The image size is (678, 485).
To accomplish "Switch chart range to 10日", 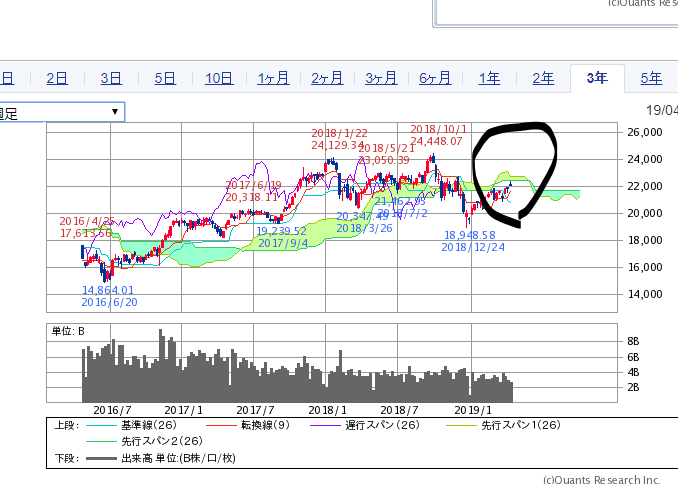I will pos(220,78).
